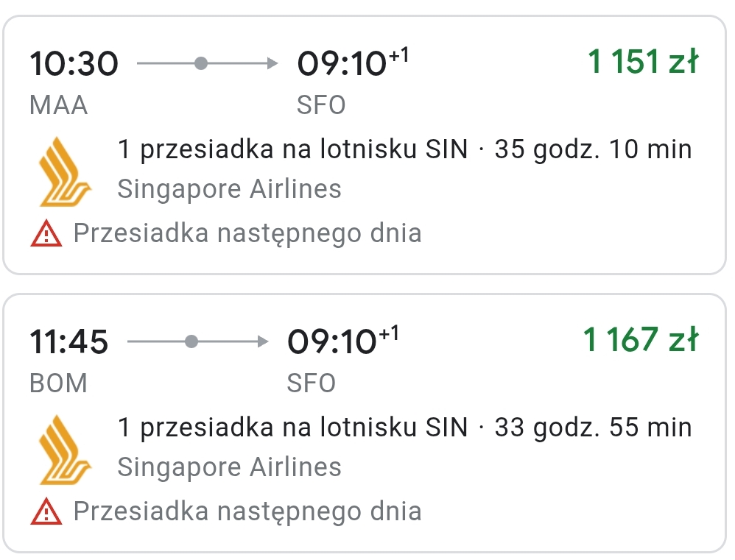The width and height of the screenshot is (735, 560).
Task: Click the Singapore Airlines logo on BOM flight
Action: [65, 450]
